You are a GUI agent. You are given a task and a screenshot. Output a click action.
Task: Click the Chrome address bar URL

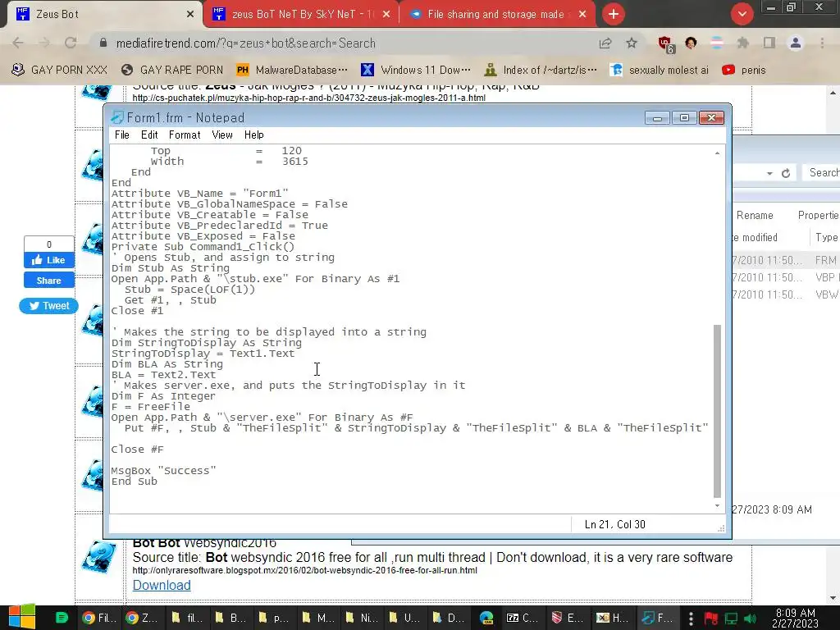(245, 43)
